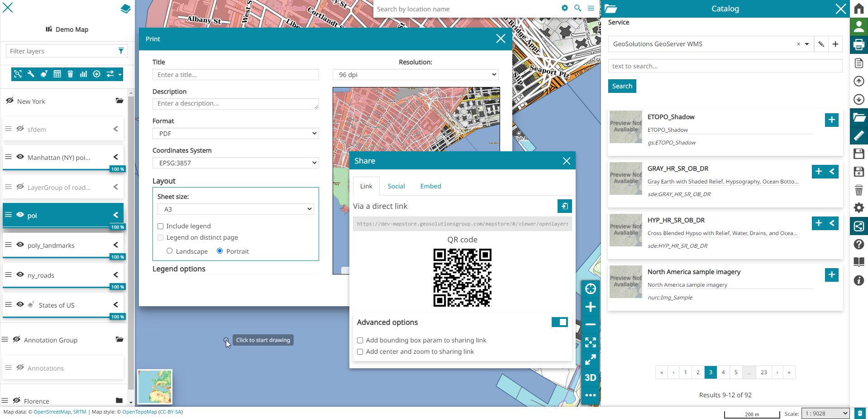Click the zoom to layer extent tool
The width and height of the screenshot is (868, 419).
pos(18,74)
